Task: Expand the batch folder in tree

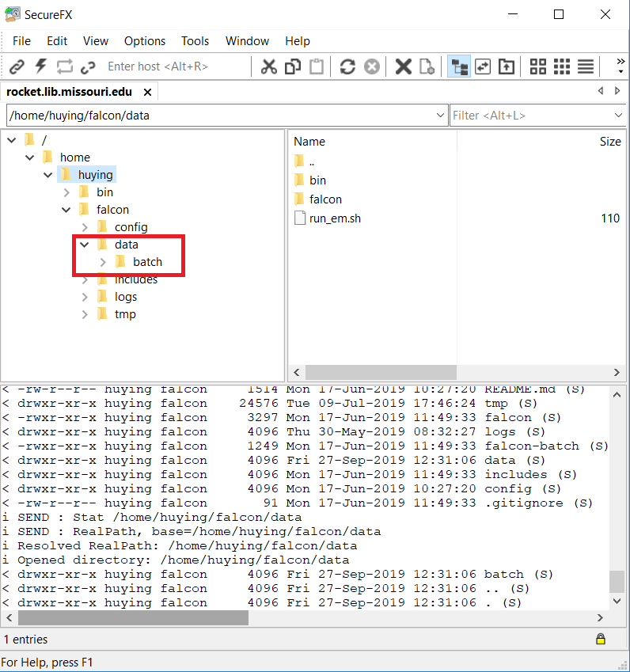Action: pos(104,262)
